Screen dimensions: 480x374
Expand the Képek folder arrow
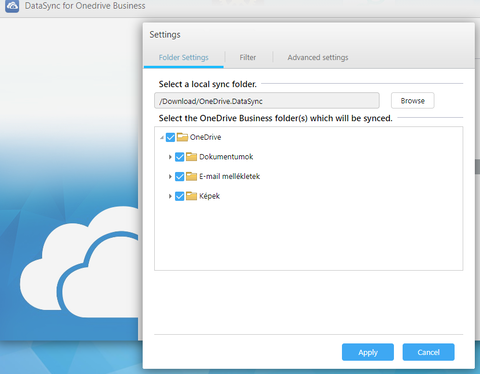pos(170,196)
